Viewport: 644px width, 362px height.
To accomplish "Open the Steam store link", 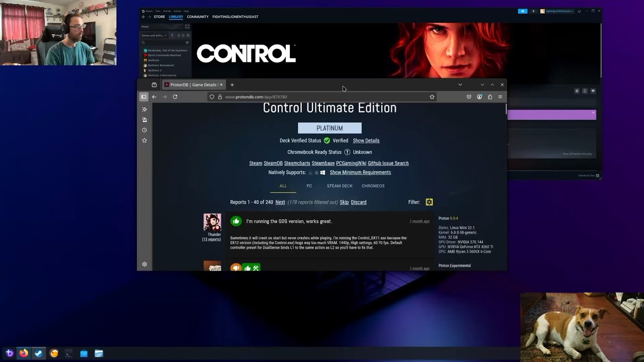I will tap(256, 163).
